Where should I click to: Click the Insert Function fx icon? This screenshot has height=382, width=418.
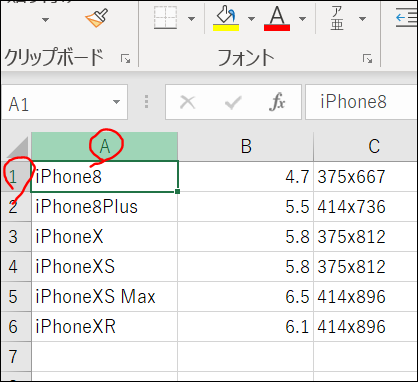[x=277, y=102]
